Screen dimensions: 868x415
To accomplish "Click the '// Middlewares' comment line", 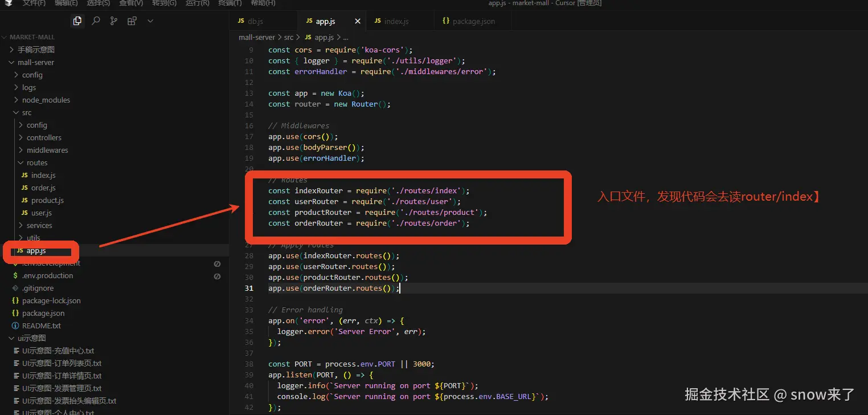I will tap(299, 125).
